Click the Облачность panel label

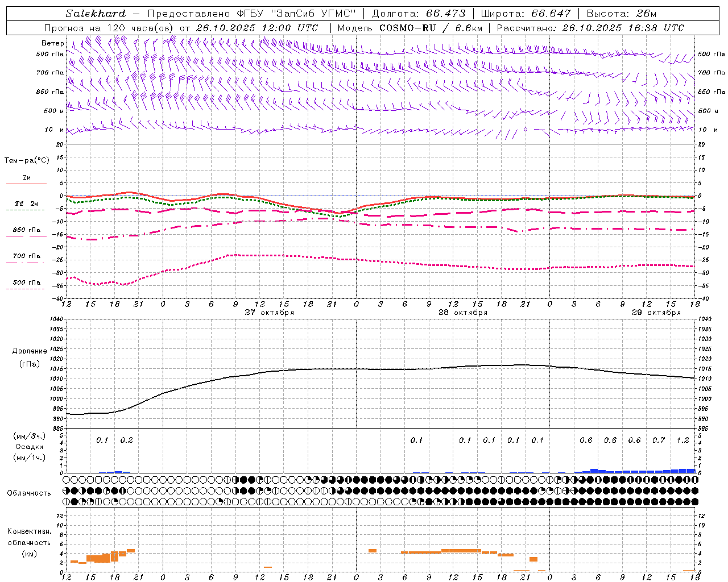(29, 493)
